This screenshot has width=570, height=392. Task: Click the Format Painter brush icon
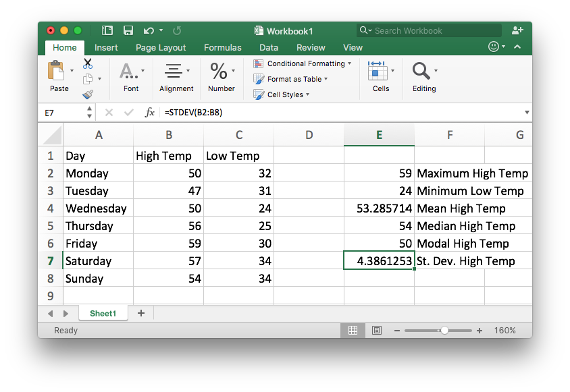coord(88,94)
